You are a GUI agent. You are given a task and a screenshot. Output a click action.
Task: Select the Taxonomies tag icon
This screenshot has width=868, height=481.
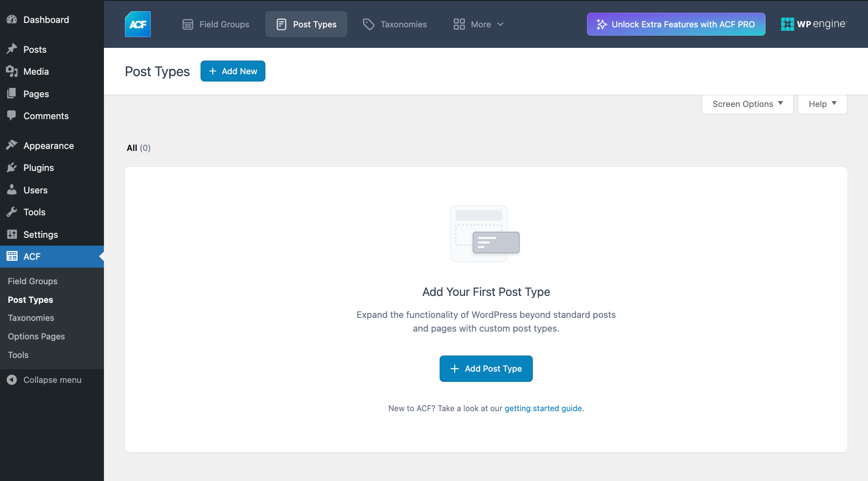pyautogui.click(x=368, y=24)
